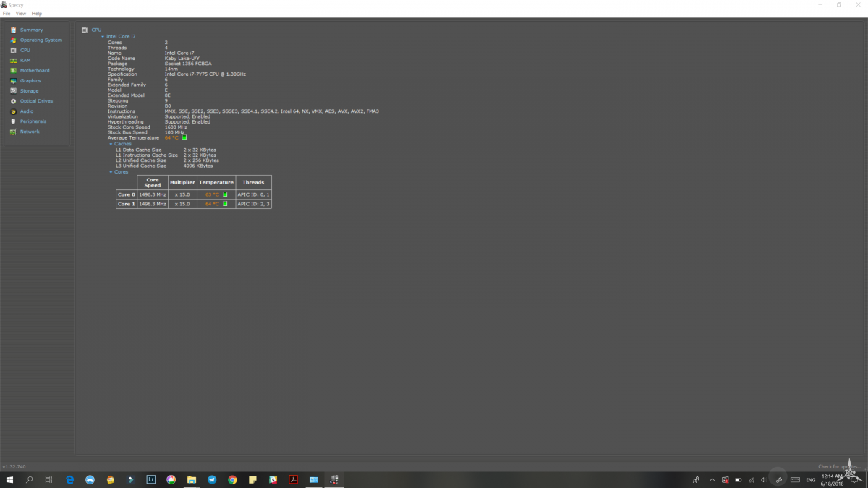Screen dimensions: 868x488
Task: Show hidden system tray icons chevron
Action: pyautogui.click(x=712, y=480)
